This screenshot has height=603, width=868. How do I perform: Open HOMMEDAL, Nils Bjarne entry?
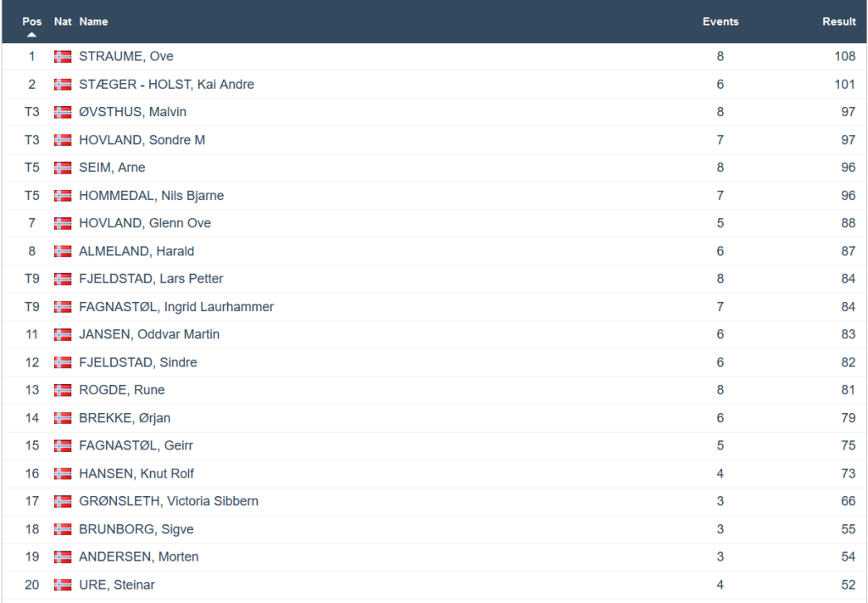151,195
